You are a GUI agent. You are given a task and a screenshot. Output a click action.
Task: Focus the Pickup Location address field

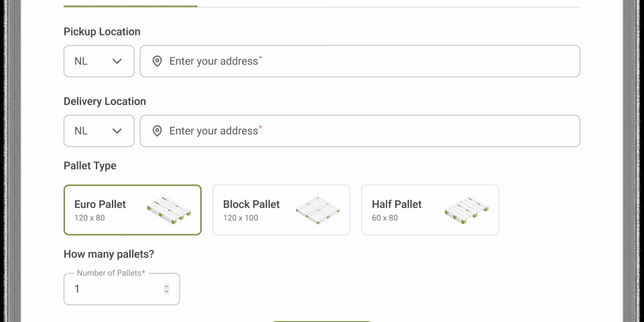361,61
